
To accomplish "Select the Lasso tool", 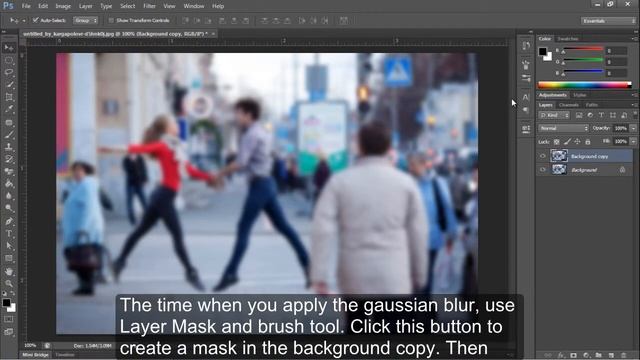I will pyautogui.click(x=9, y=73).
